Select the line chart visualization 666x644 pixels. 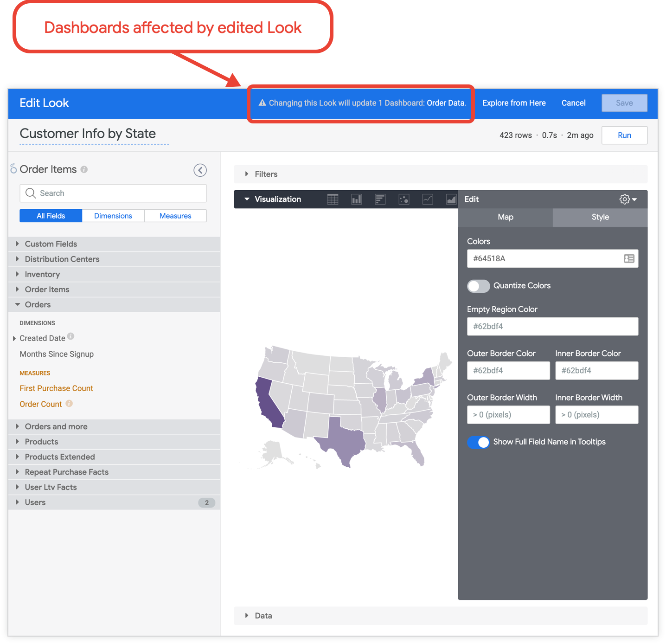click(428, 200)
